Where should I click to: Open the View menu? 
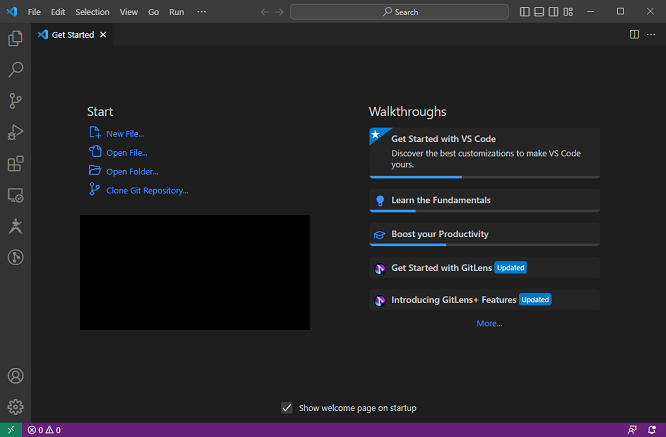pos(128,12)
